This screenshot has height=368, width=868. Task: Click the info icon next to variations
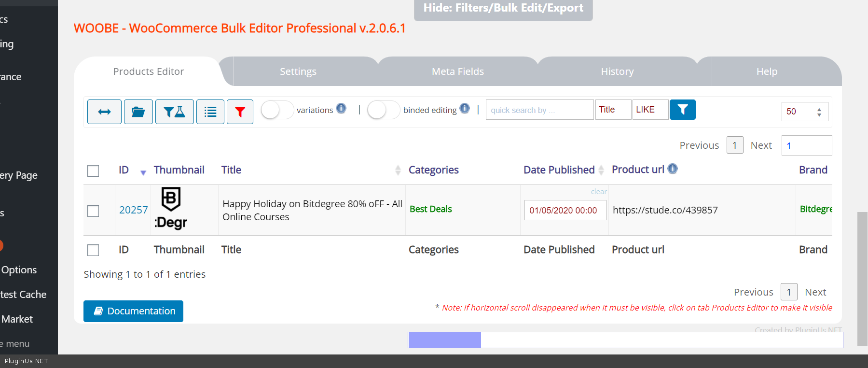pos(341,108)
